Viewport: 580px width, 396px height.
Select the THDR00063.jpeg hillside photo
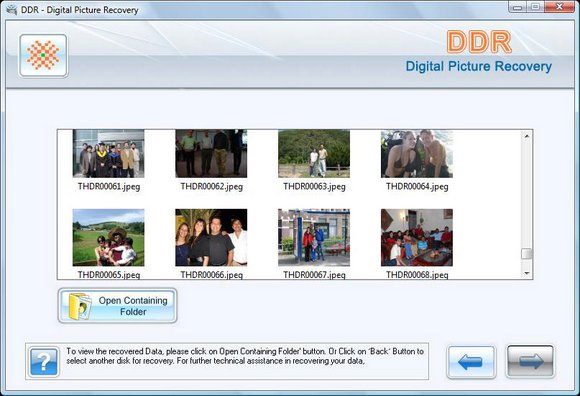(x=314, y=153)
